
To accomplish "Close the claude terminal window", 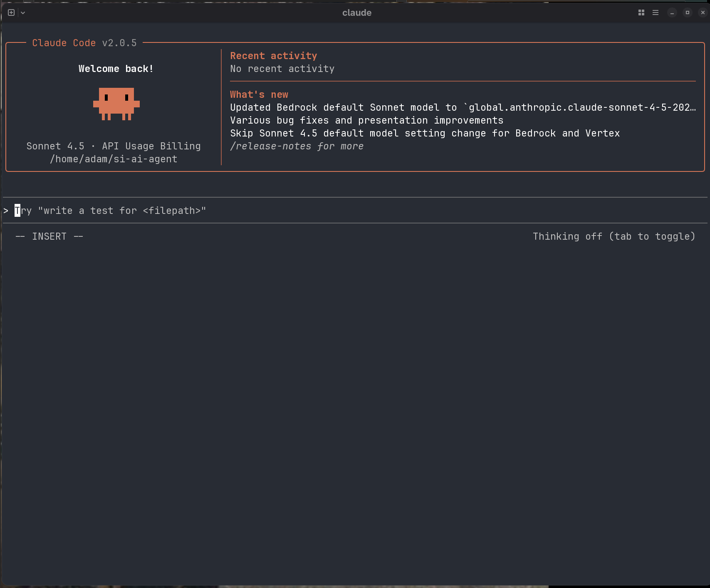I will [703, 12].
